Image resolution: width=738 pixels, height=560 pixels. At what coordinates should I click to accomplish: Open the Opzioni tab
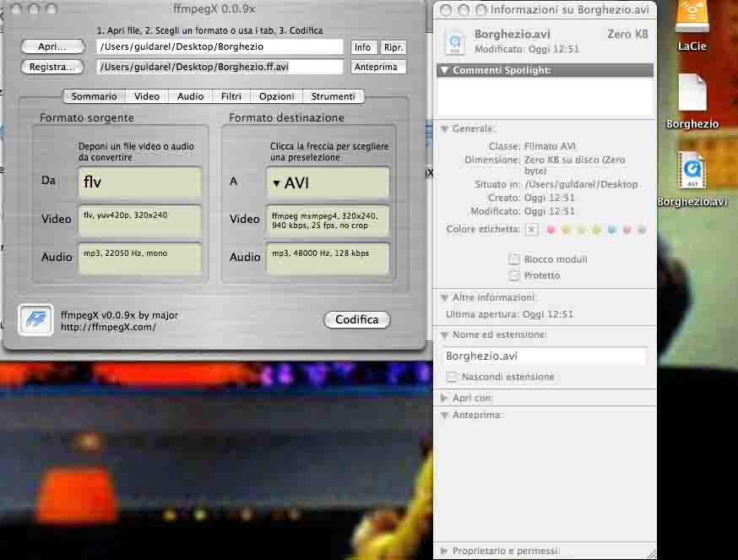coord(276,96)
